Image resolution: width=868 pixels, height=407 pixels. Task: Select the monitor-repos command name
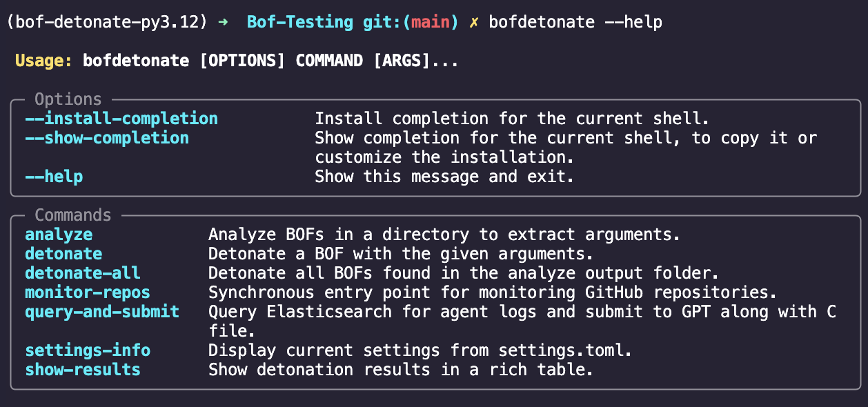(x=88, y=292)
